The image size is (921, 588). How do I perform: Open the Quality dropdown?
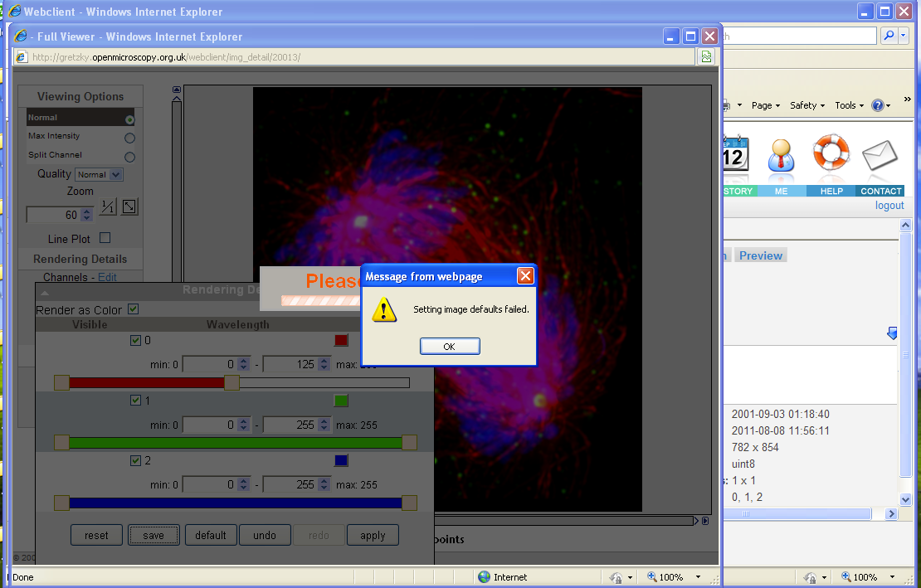[100, 174]
